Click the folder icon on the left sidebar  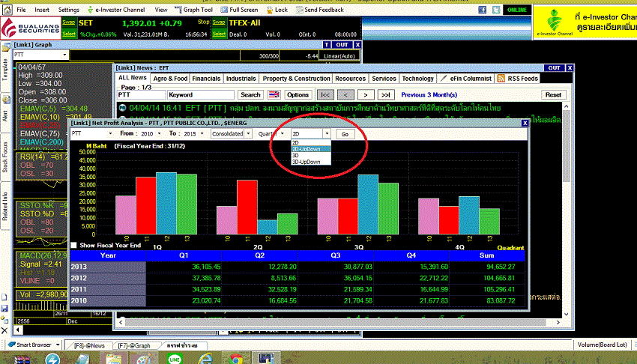click(x=6, y=47)
